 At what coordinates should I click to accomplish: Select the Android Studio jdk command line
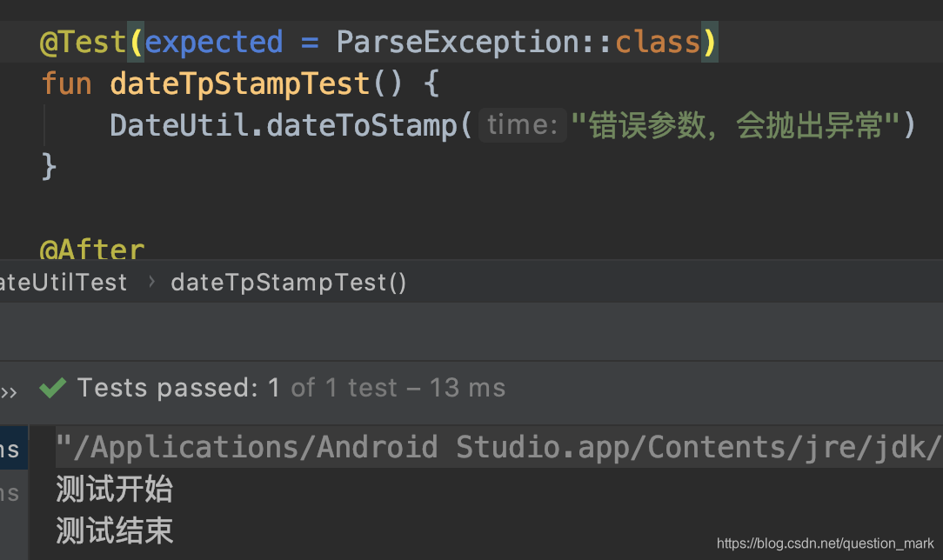tap(498, 447)
